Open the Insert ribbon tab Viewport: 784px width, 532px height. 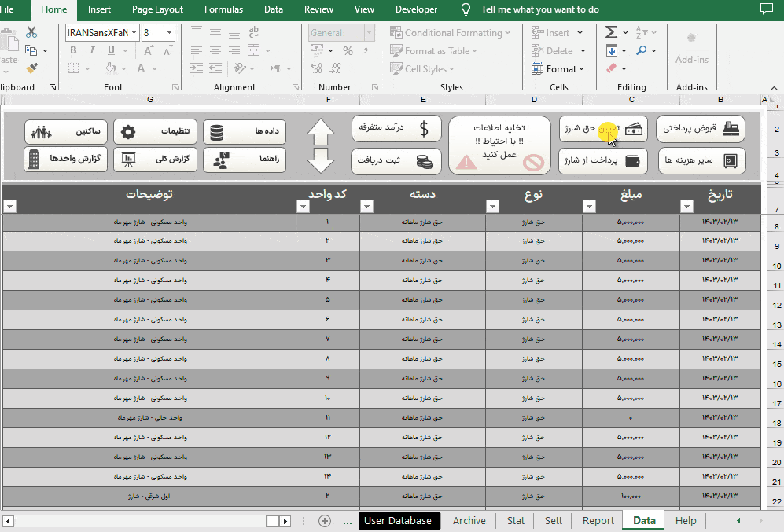99,9
